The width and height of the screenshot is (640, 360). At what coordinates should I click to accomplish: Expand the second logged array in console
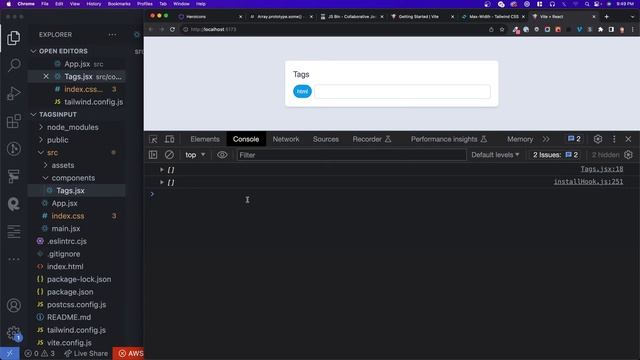[162, 182]
